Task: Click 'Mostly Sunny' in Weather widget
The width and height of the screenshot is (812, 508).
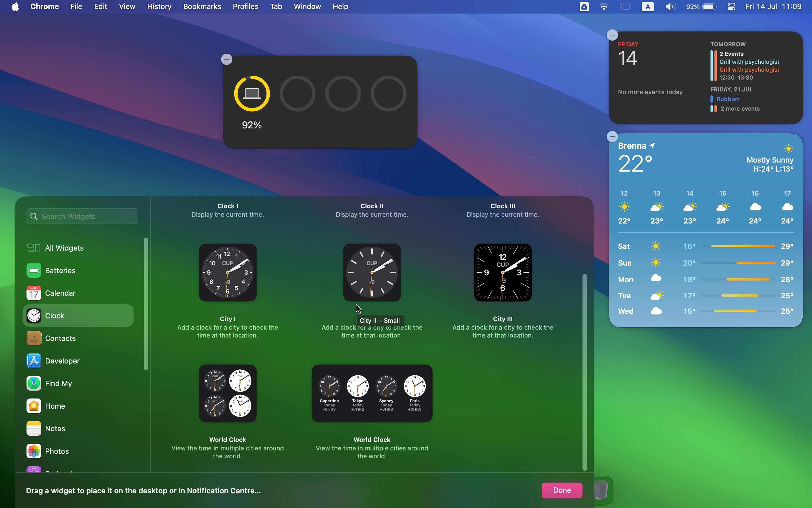Action: point(770,160)
